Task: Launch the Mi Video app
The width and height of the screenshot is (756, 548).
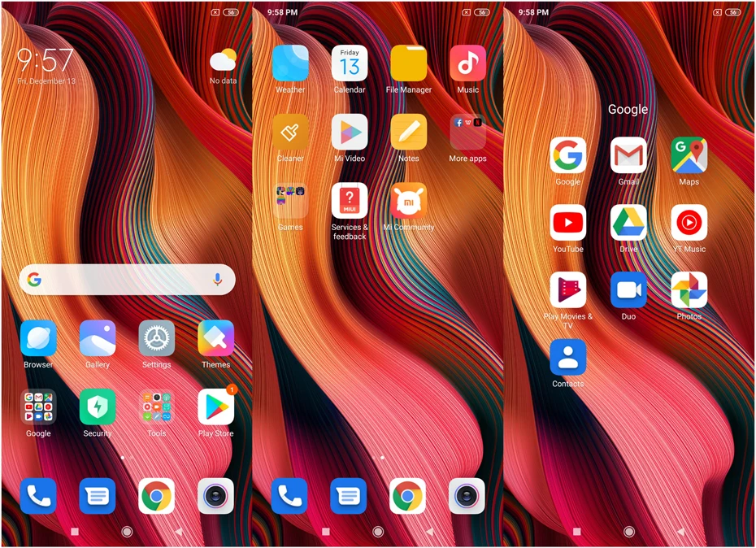Action: 350,132
